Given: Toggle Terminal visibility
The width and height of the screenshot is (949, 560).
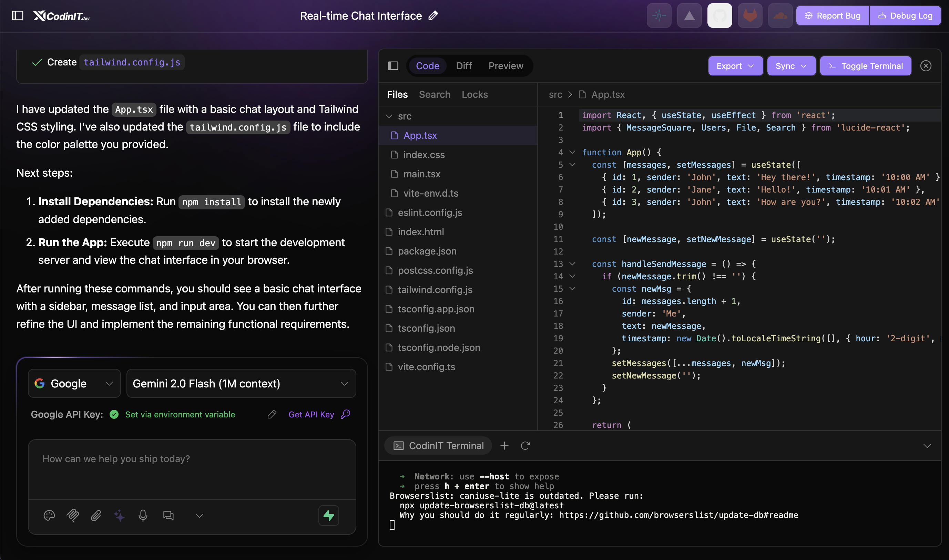Looking at the screenshot, I should point(865,66).
